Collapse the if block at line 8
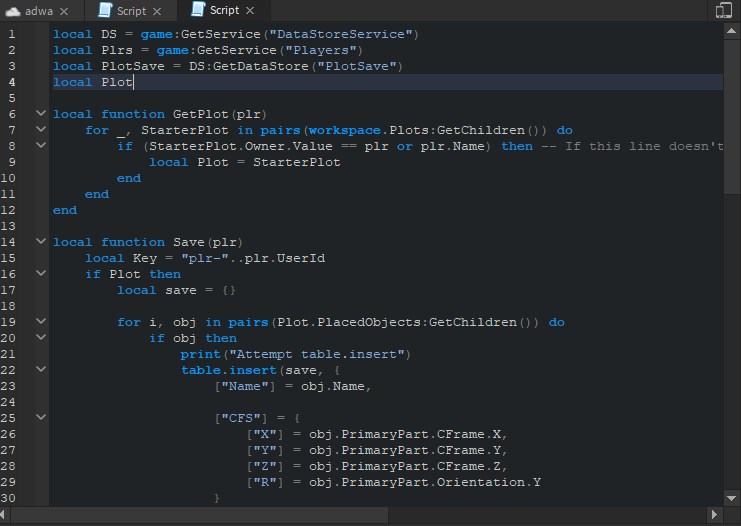 coord(41,145)
